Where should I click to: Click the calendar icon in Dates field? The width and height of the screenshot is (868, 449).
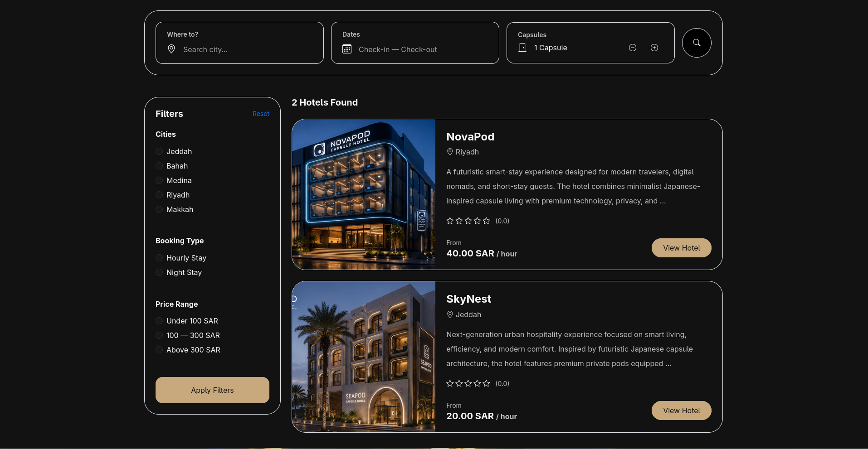(x=347, y=49)
